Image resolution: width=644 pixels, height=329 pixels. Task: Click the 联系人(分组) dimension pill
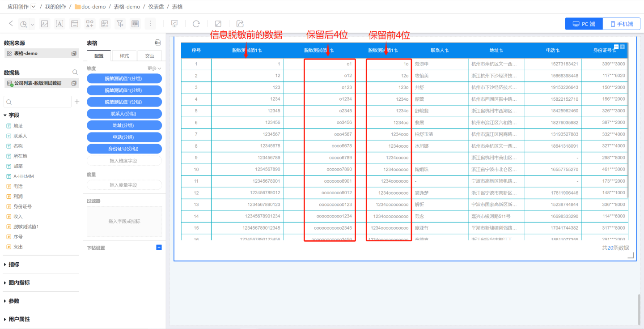point(124,114)
